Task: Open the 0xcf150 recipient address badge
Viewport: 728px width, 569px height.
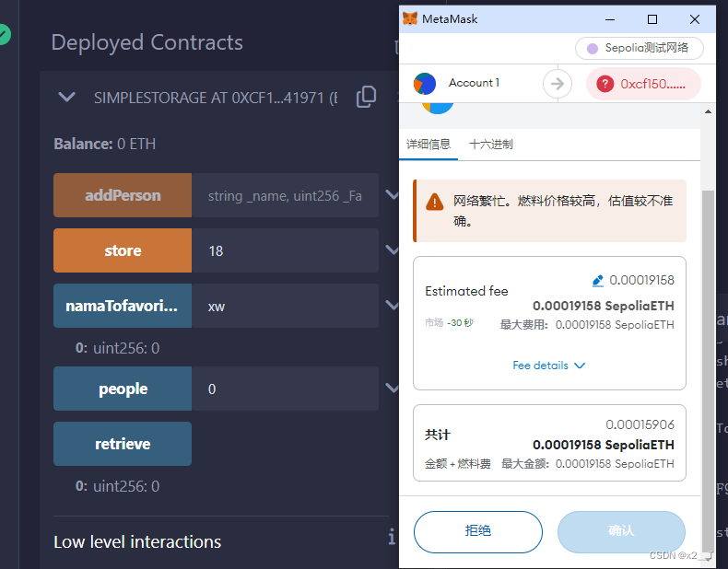Action: (643, 84)
